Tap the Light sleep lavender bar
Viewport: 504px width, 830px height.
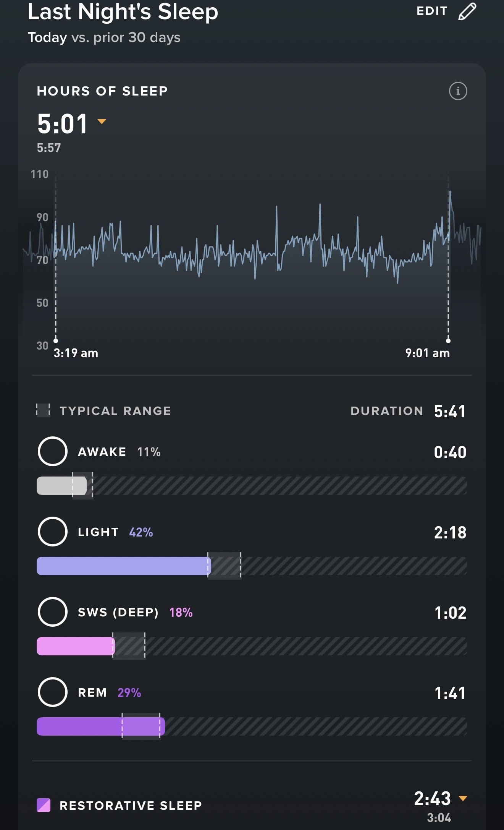pyautogui.click(x=123, y=566)
